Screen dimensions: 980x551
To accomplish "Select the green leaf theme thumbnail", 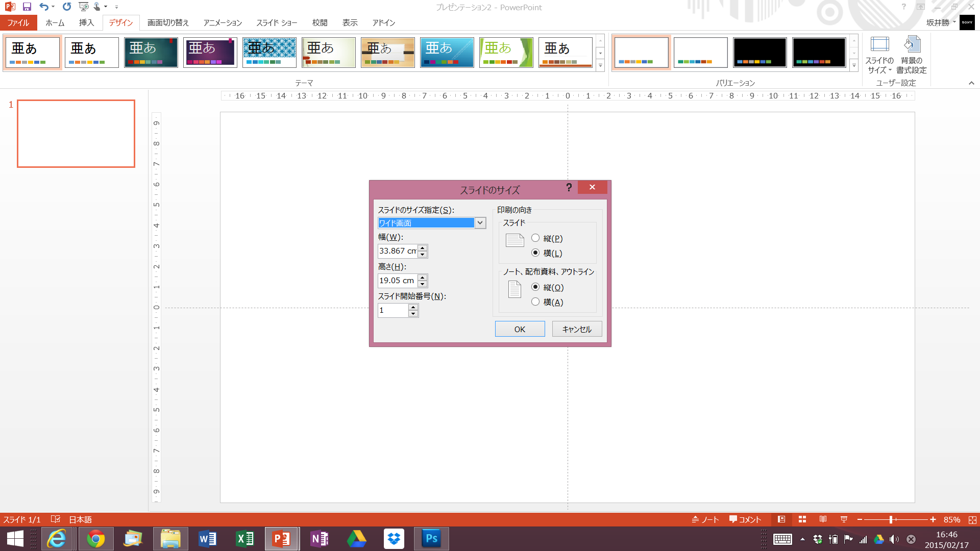I will coord(506,52).
